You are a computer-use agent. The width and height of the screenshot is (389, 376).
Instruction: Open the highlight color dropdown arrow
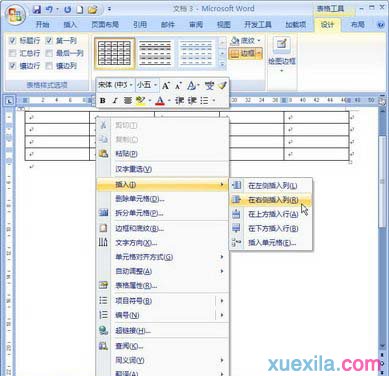[150, 100]
